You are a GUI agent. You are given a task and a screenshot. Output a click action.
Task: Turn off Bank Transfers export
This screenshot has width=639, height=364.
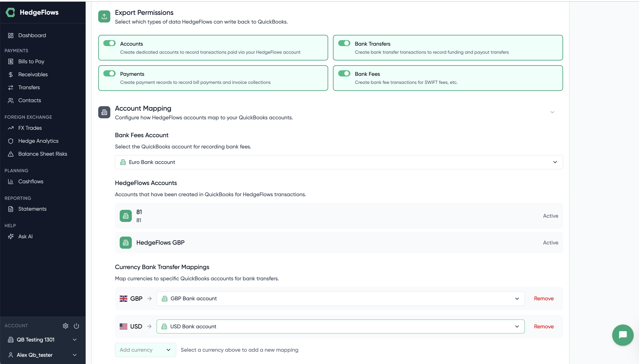344,43
